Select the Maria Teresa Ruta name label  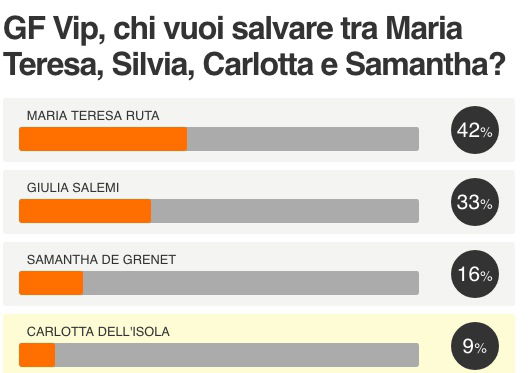pyautogui.click(x=93, y=116)
